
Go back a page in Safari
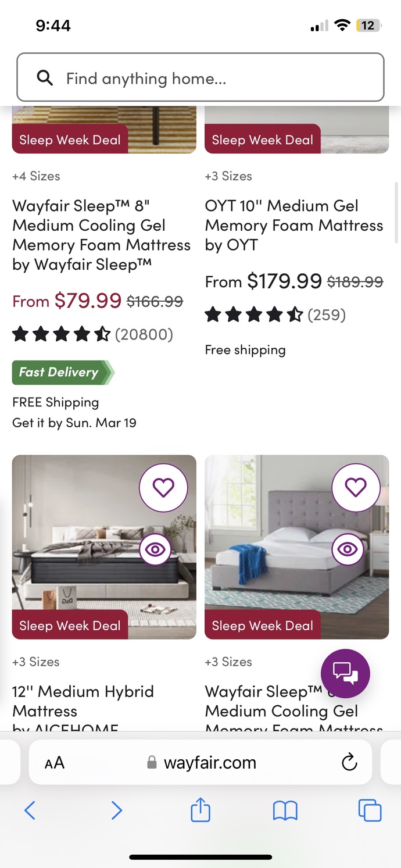pyautogui.click(x=30, y=810)
